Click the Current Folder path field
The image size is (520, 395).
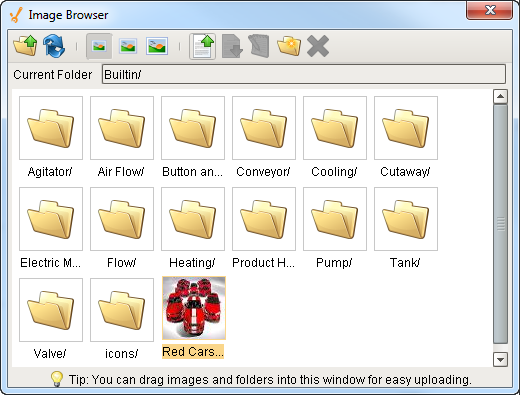coord(304,74)
